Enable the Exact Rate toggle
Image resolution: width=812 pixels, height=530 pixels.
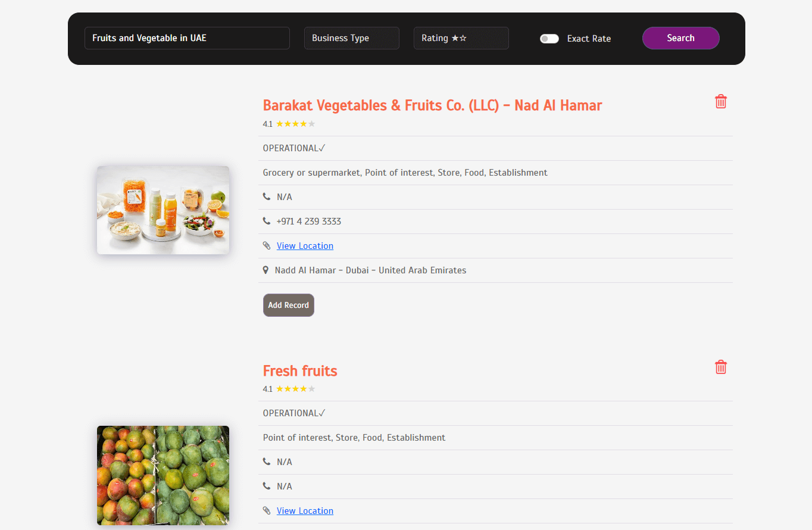(x=549, y=38)
